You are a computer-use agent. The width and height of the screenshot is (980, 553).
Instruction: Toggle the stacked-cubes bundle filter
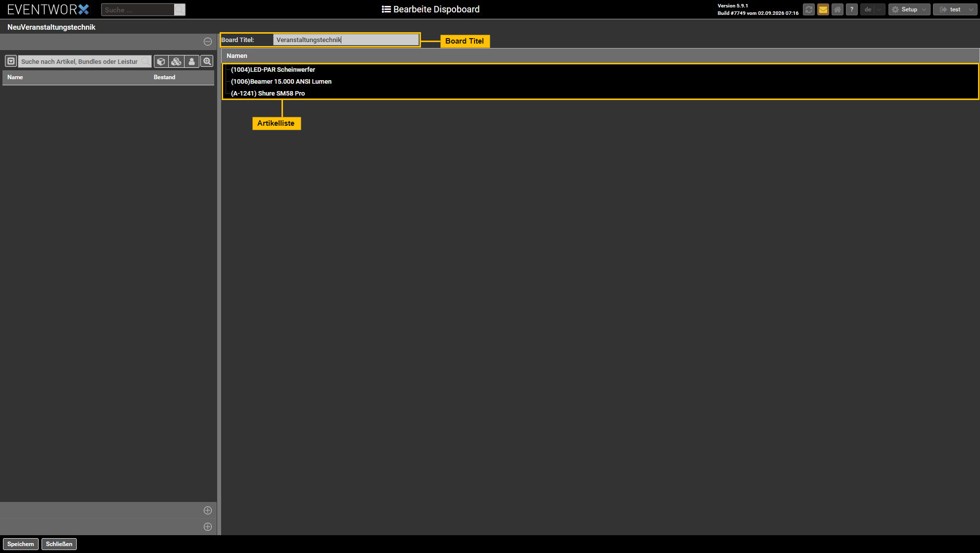click(x=176, y=61)
